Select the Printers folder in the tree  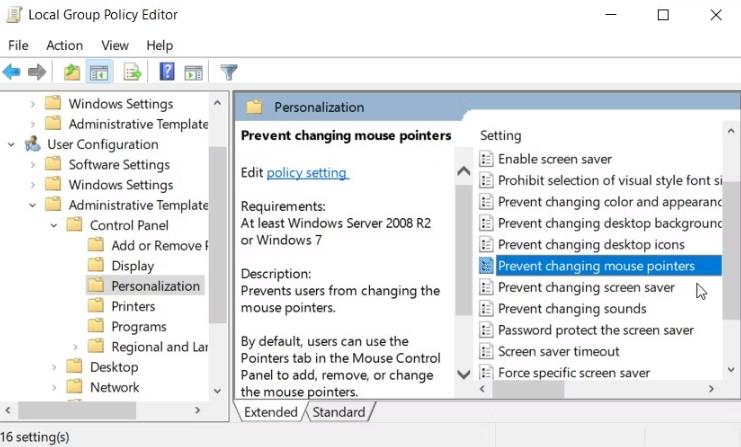tap(133, 306)
